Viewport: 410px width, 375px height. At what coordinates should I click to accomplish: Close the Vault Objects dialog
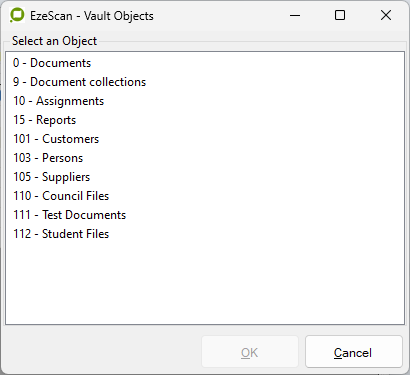click(x=386, y=15)
